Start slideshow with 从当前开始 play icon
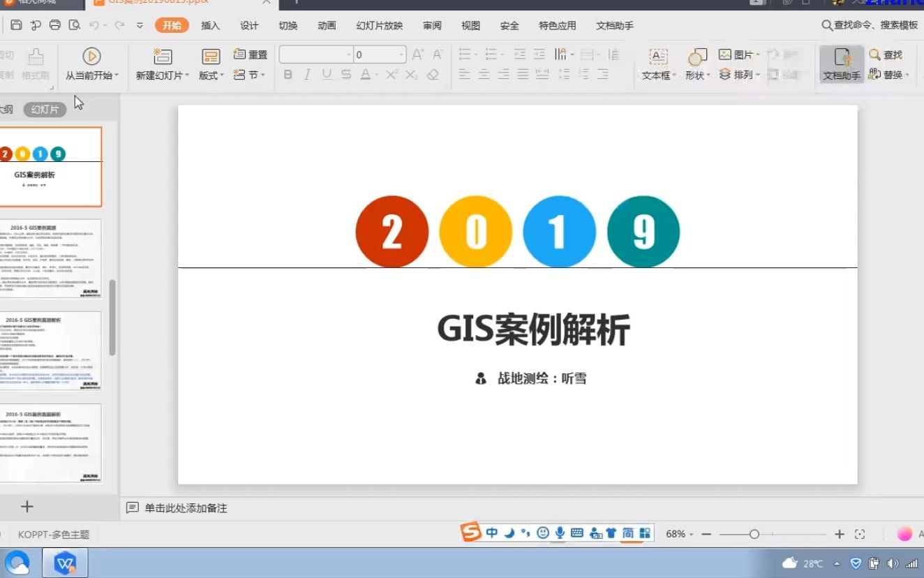The image size is (924, 578). click(91, 57)
